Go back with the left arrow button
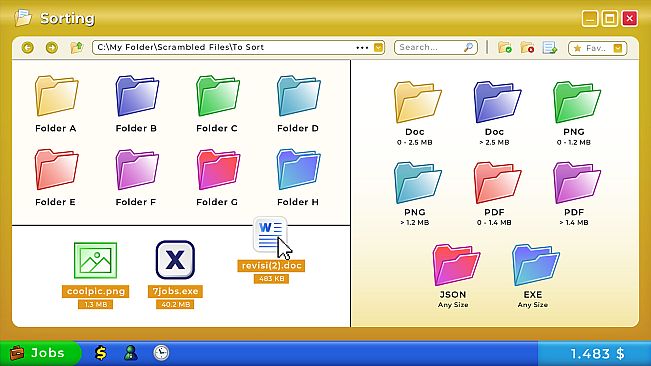The width and height of the screenshot is (651, 366). click(x=28, y=48)
